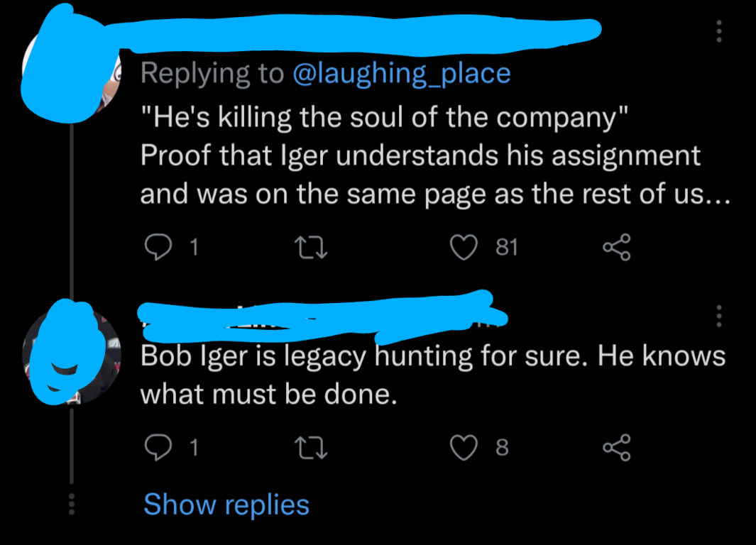This screenshot has height=545, width=756.
Task: Click the dotted thread icon beside Show replies
Action: 70,504
